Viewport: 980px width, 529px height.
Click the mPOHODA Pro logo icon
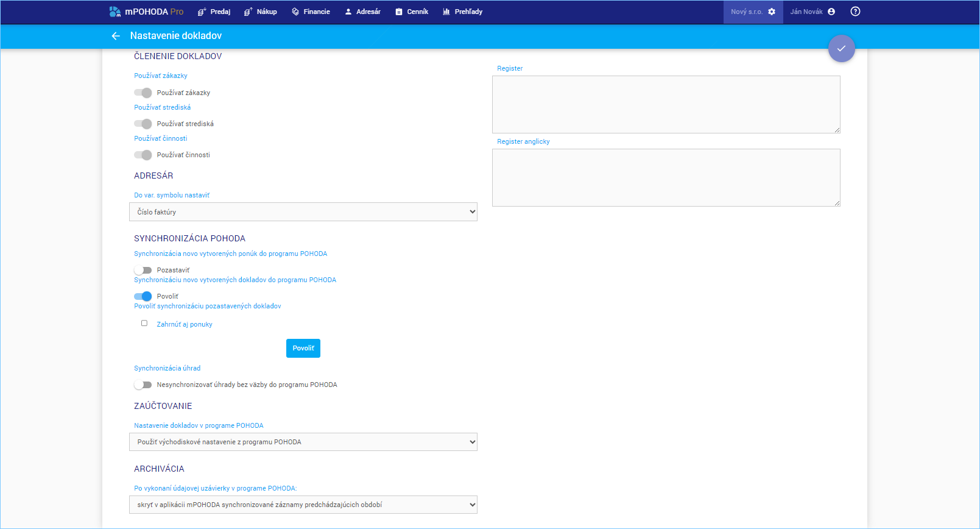tap(115, 12)
